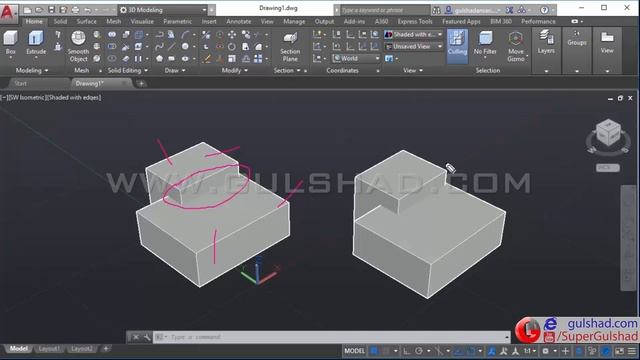Open the View panel button on ribbon right

click(x=607, y=42)
